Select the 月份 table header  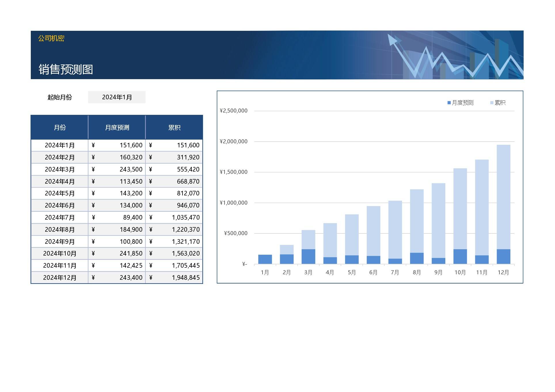[x=60, y=128]
